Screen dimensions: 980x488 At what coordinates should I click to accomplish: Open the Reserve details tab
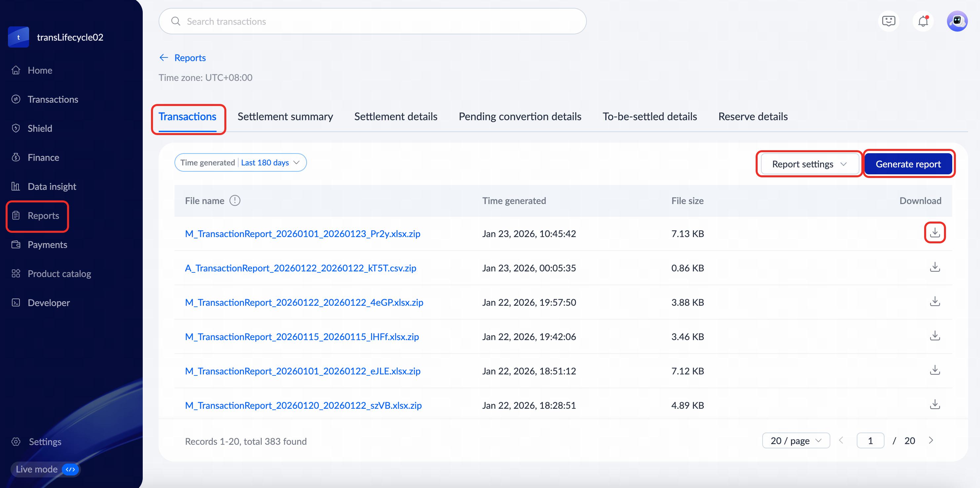click(x=752, y=116)
